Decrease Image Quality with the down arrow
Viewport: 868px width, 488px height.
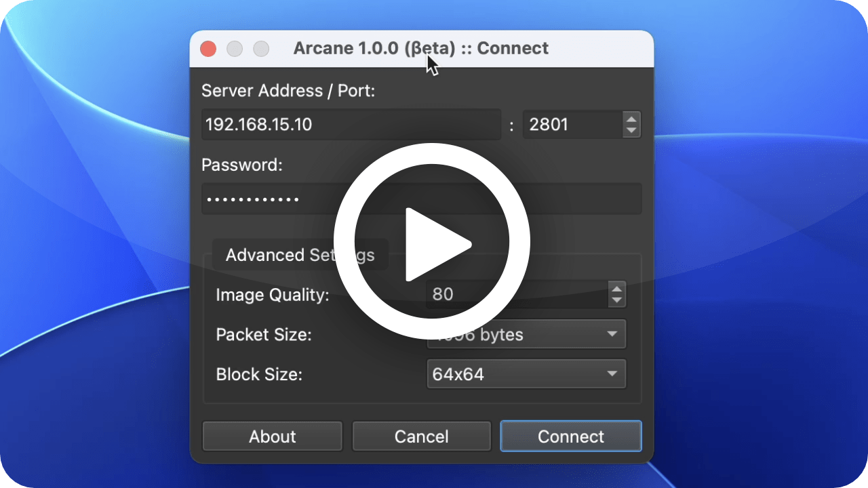pyautogui.click(x=616, y=301)
